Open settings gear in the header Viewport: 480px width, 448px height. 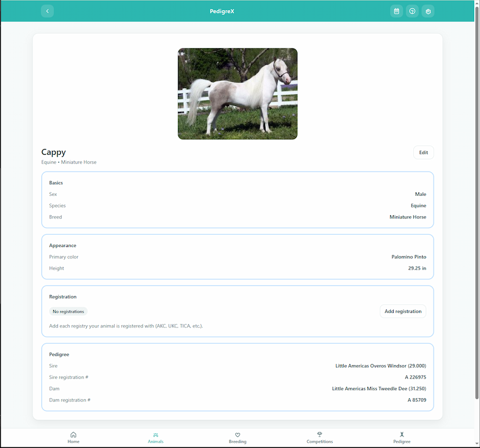[428, 11]
